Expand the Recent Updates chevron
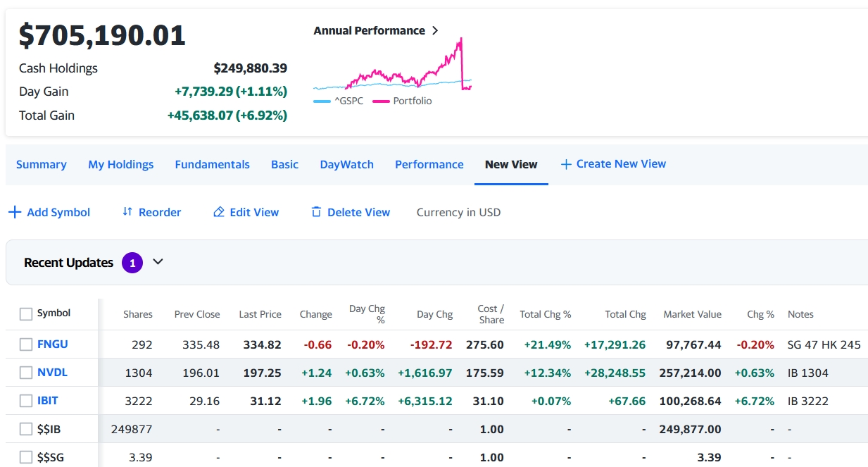This screenshot has width=868, height=467. (158, 262)
